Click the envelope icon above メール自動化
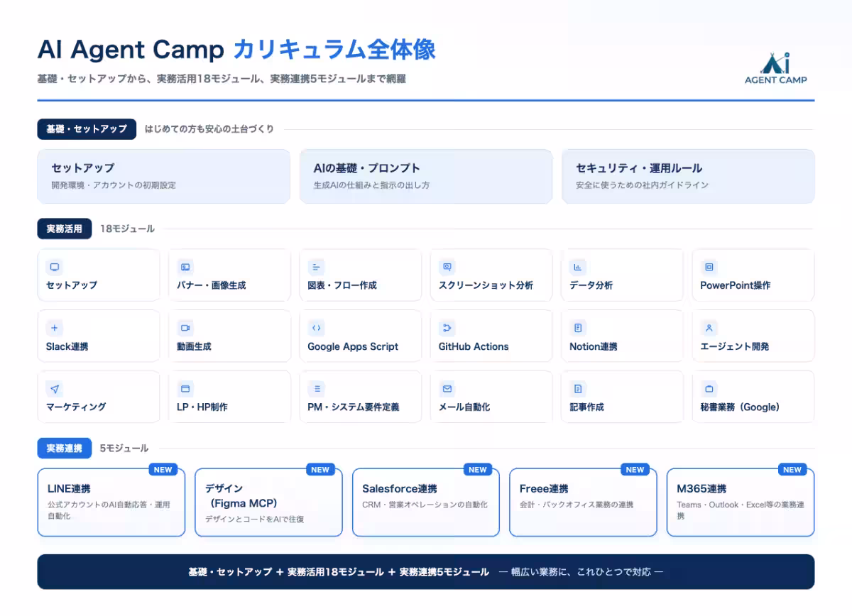 pos(447,389)
